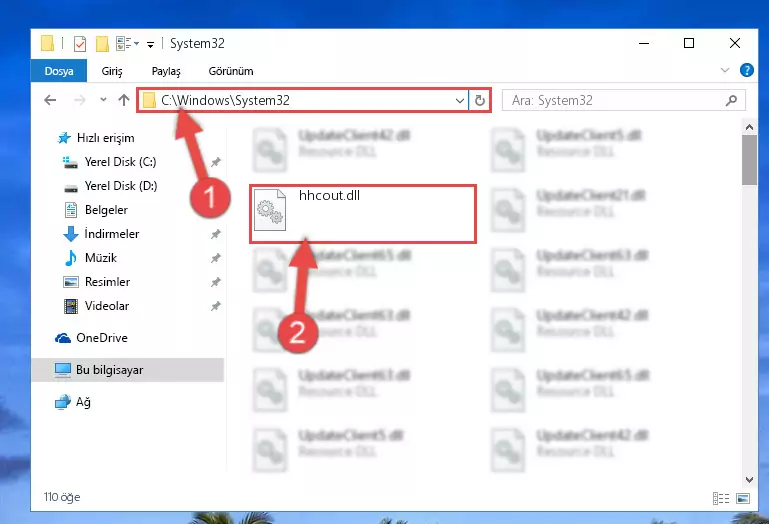Open the blue Help icon
769x524 pixels.
[x=746, y=70]
